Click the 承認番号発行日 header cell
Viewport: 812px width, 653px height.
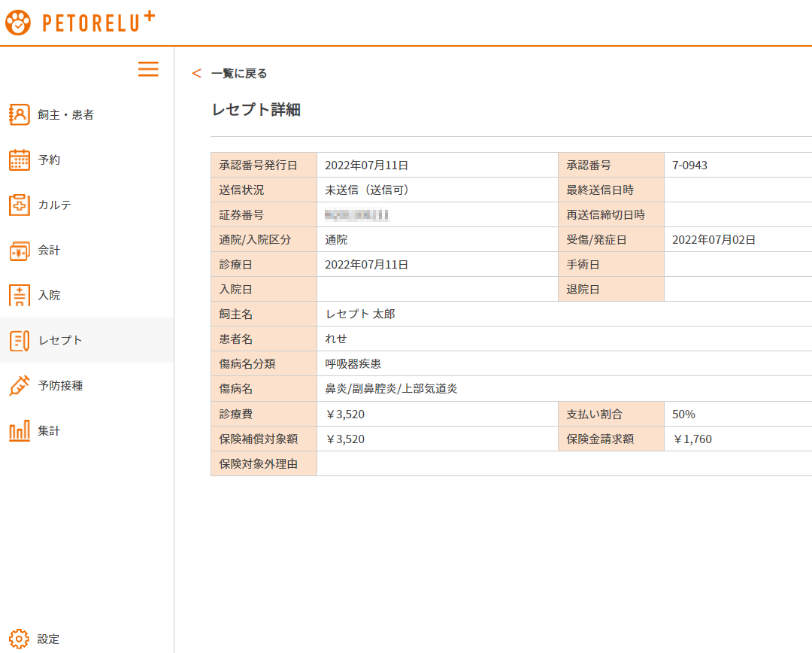264,166
